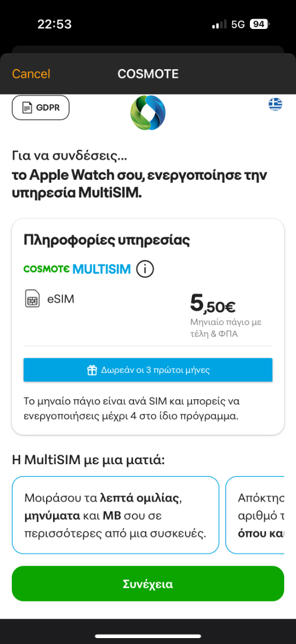This screenshot has width=296, height=644.
Task: Tap the COSMOTE swirl logo
Action: click(148, 112)
